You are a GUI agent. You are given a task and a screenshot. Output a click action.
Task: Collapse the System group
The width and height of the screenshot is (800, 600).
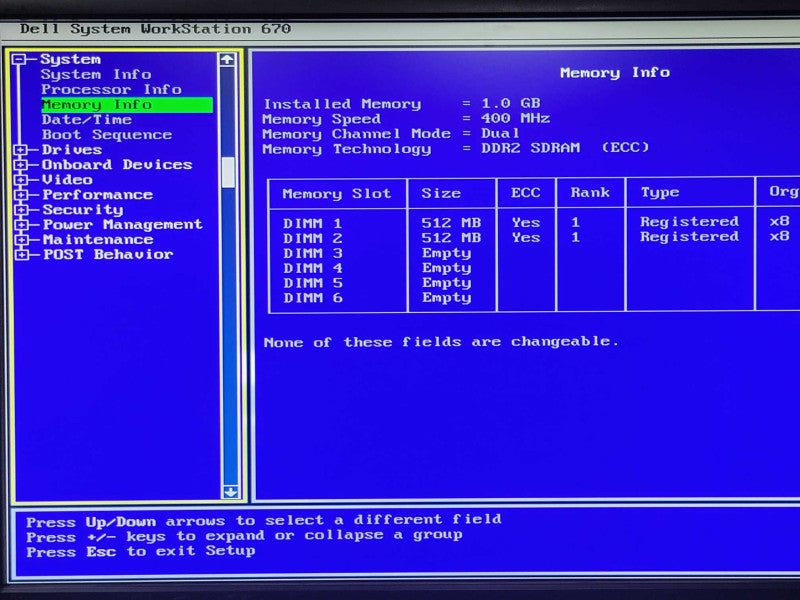(19, 60)
